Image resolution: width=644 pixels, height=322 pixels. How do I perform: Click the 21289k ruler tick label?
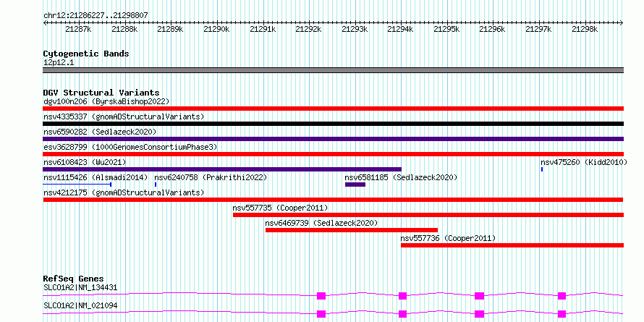coord(171,30)
